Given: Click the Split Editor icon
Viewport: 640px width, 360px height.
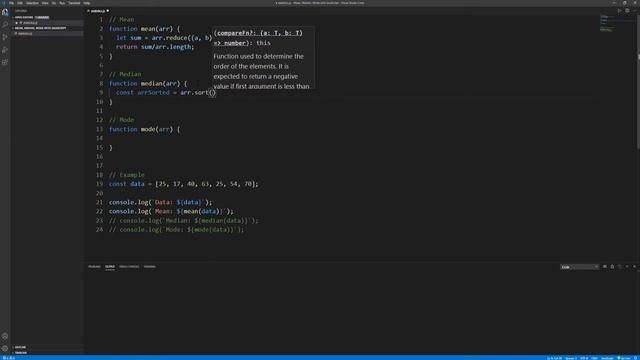Looking at the screenshot, I should tap(627, 11).
